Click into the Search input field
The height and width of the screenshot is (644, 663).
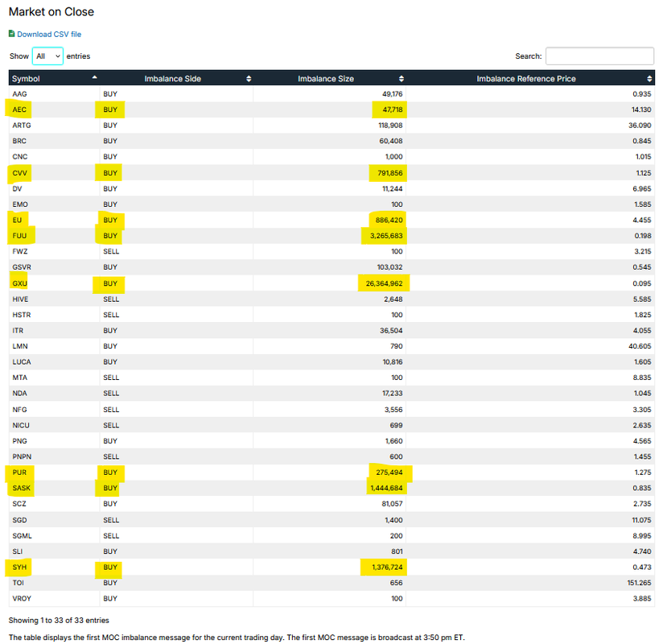(599, 56)
